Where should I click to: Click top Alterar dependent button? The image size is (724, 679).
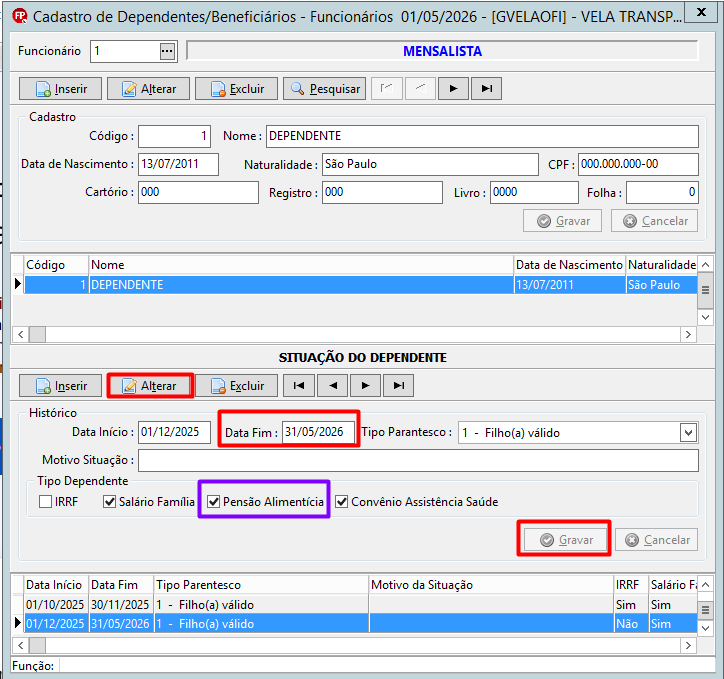pos(148,89)
